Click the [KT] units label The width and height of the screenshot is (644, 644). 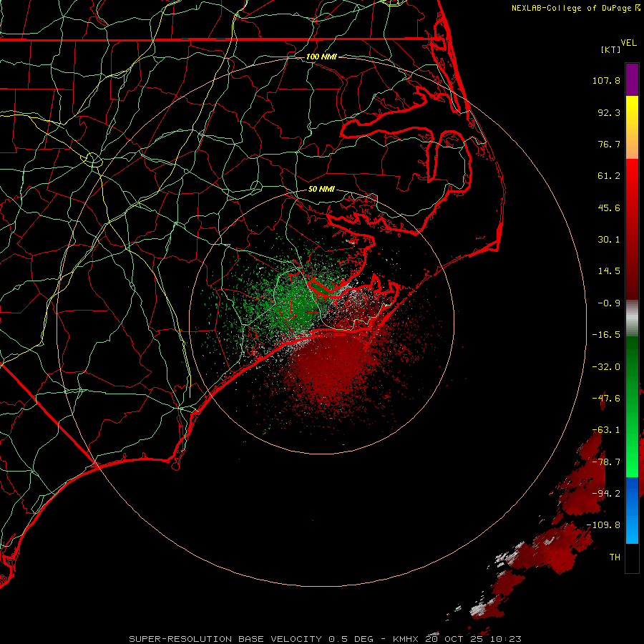[611, 49]
